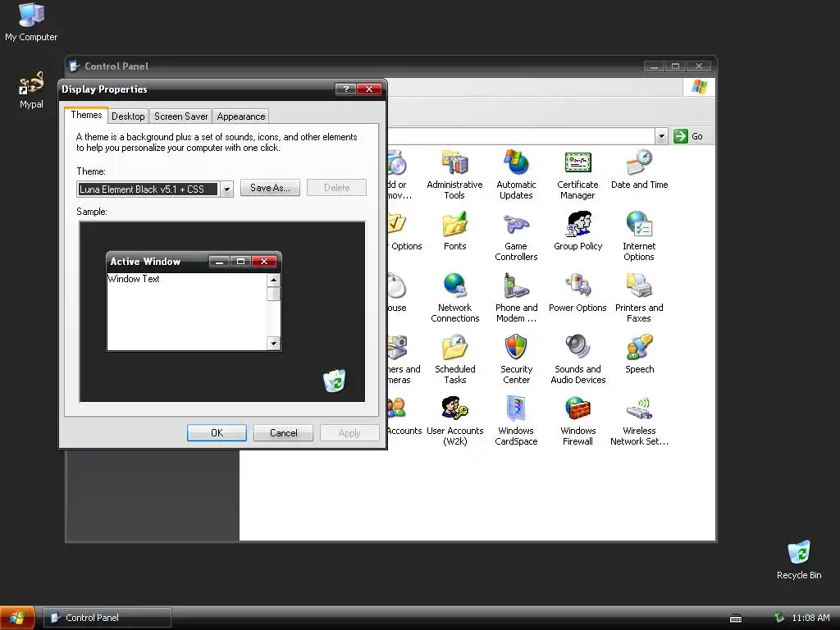
Task: Click the theme sample preview area
Action: (222, 311)
